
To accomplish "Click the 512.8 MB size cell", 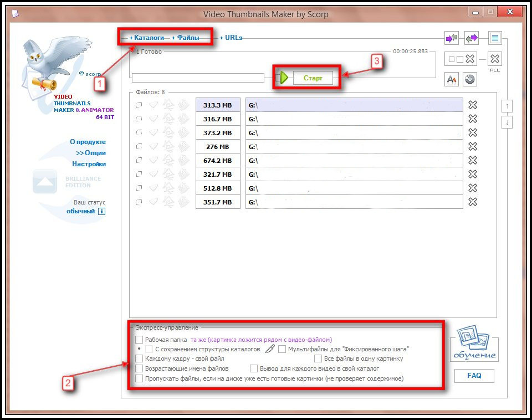I will tap(218, 188).
